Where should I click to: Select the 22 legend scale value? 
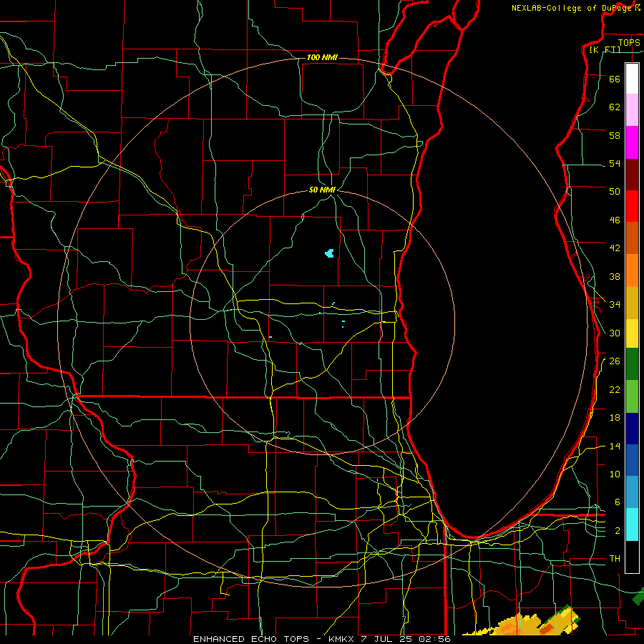pos(615,389)
